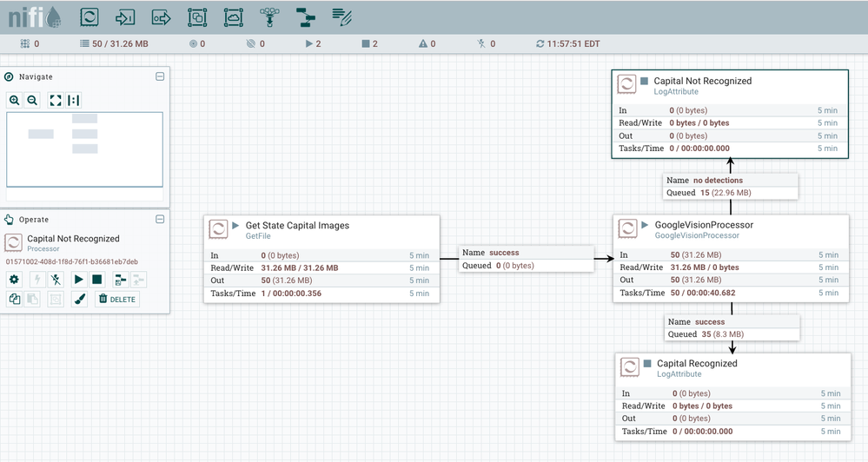Collapse the Operate panel
The height and width of the screenshot is (462, 868).
pos(160,220)
